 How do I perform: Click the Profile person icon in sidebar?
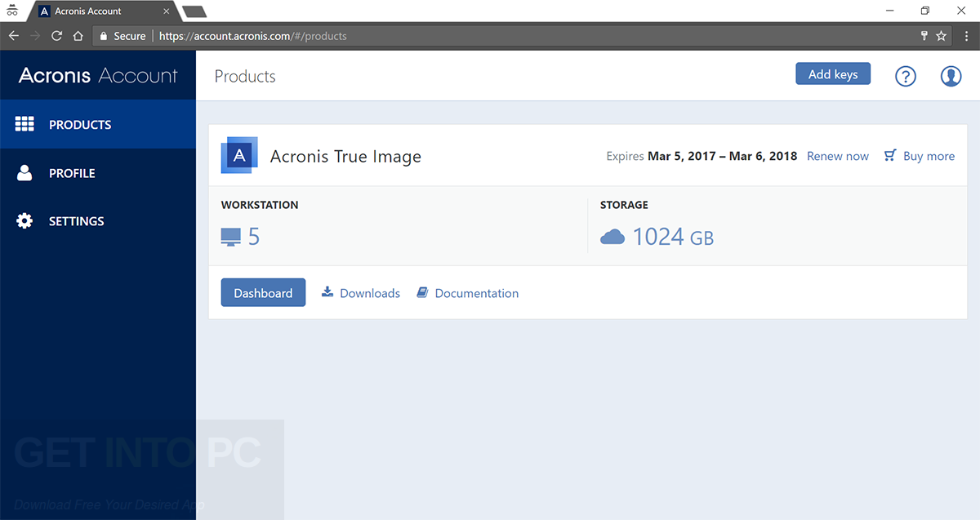coord(24,172)
